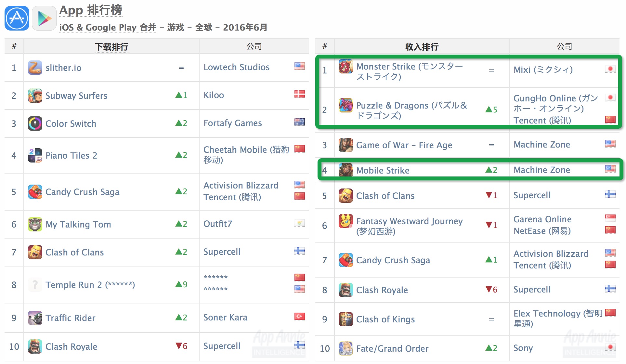The image size is (626, 364).
Task: Click the Fate/Grand Order game icon
Action: 346,348
